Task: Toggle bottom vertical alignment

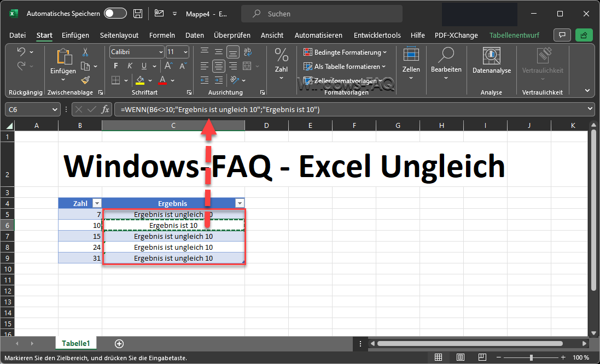Action: (232, 52)
